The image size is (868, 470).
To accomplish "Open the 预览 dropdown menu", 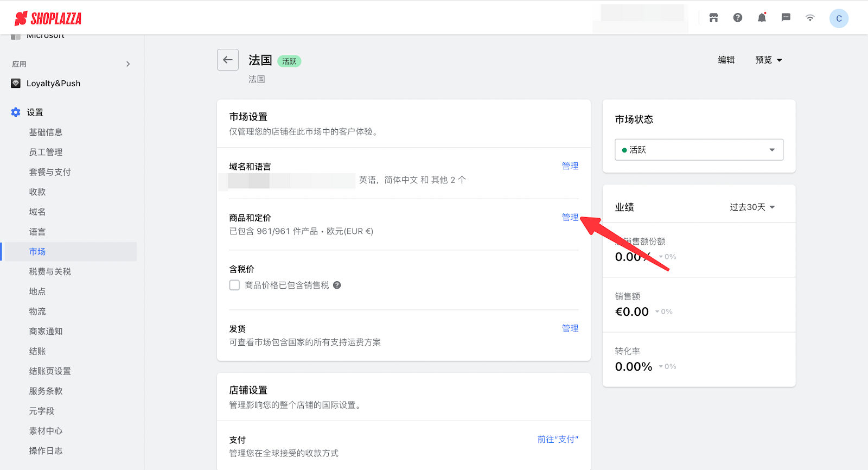I will point(768,60).
